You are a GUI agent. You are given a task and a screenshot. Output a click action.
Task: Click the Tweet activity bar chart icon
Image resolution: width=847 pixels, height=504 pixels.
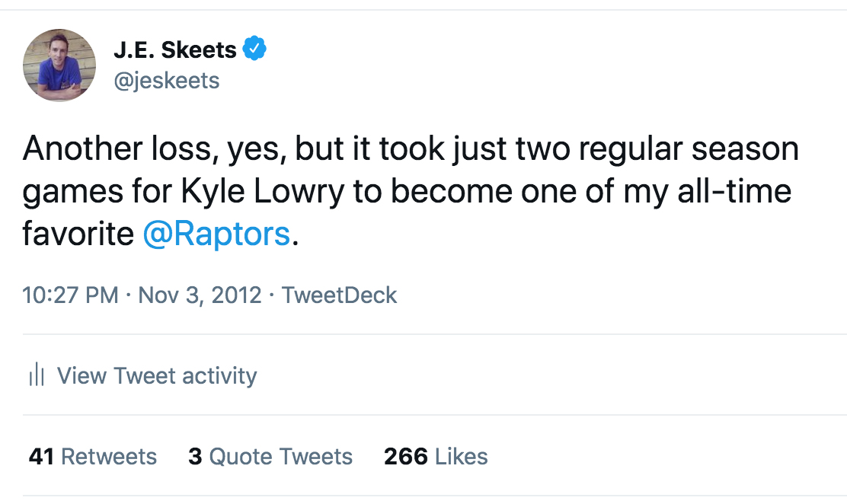(37, 375)
